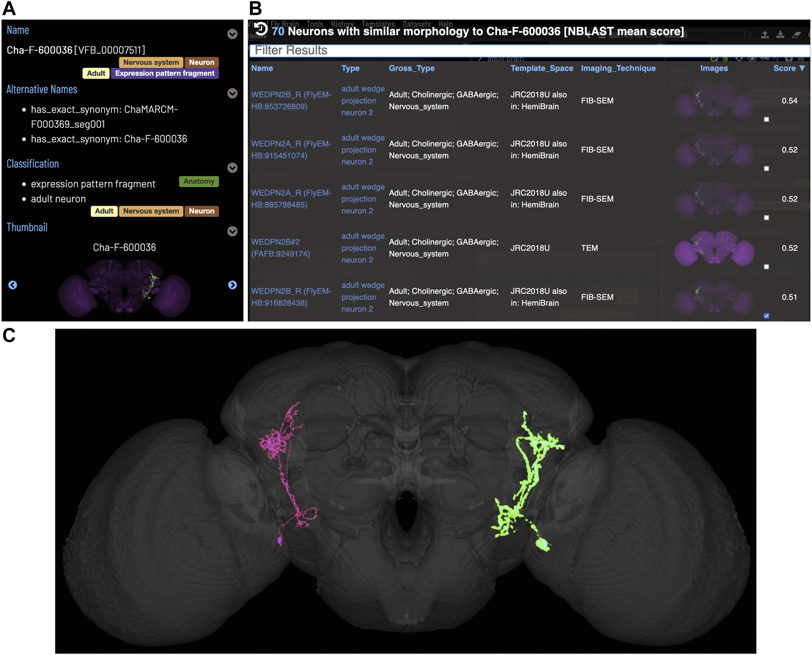Collapse the Classification section chevron

coord(232,168)
